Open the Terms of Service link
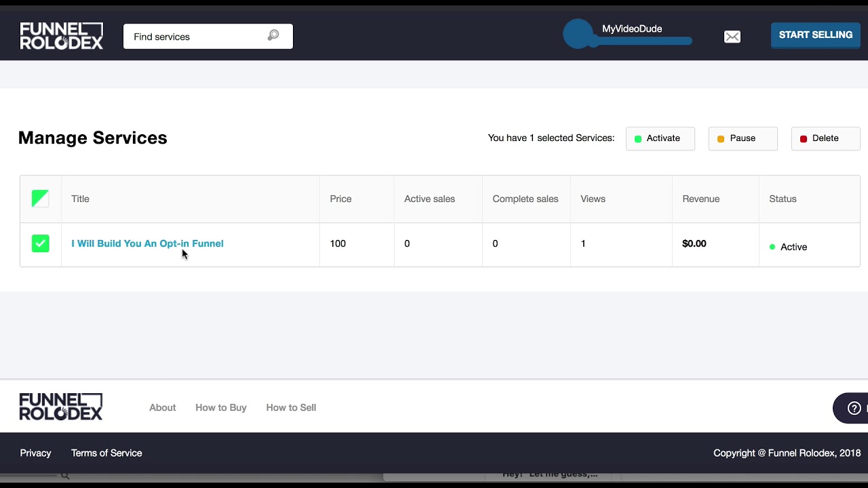This screenshot has width=868, height=488. (x=106, y=453)
